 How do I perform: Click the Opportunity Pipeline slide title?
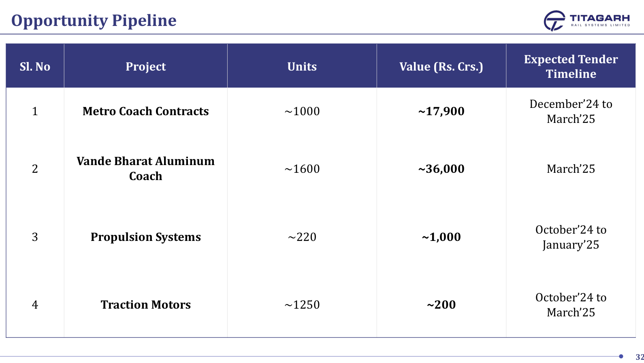pyautogui.click(x=94, y=20)
